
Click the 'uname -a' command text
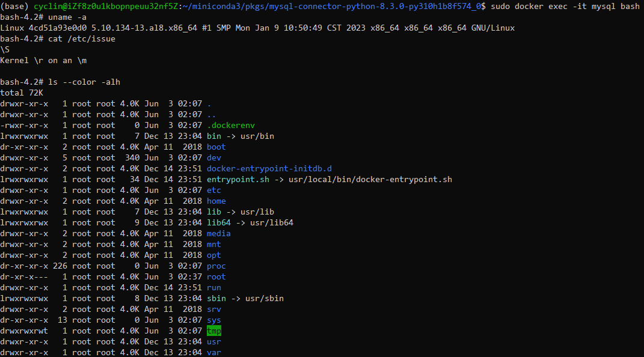tap(67, 17)
